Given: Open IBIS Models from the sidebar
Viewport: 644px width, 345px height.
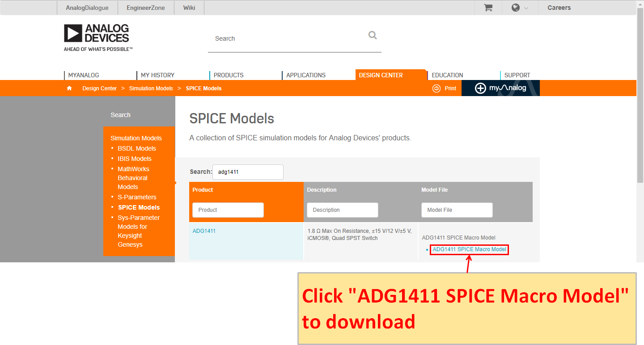Looking at the screenshot, I should pyautogui.click(x=135, y=158).
